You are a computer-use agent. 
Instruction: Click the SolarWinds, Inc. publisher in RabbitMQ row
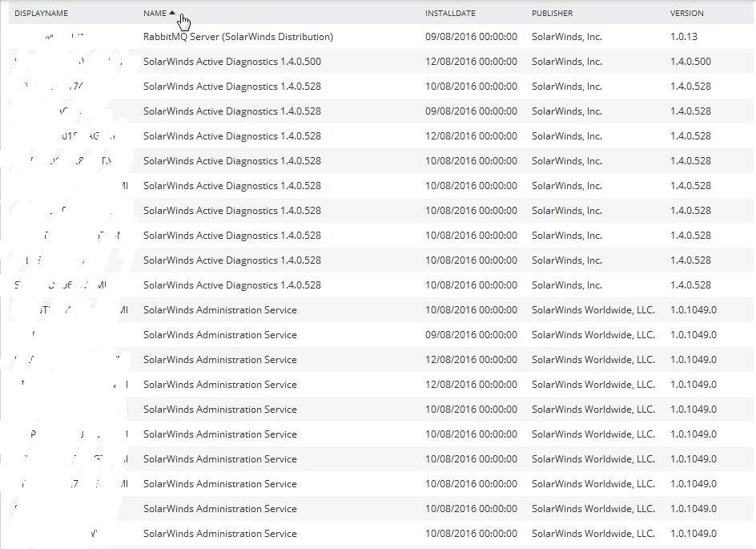point(567,37)
